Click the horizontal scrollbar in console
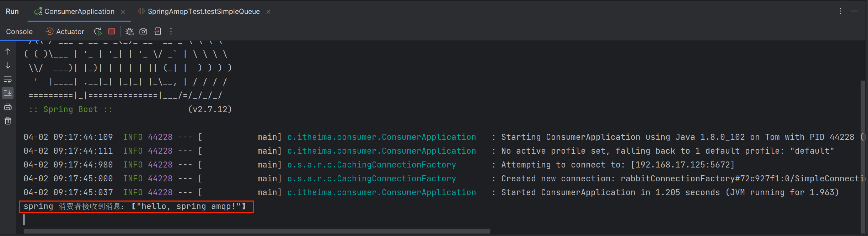This screenshot has height=236, width=868. (x=257, y=231)
